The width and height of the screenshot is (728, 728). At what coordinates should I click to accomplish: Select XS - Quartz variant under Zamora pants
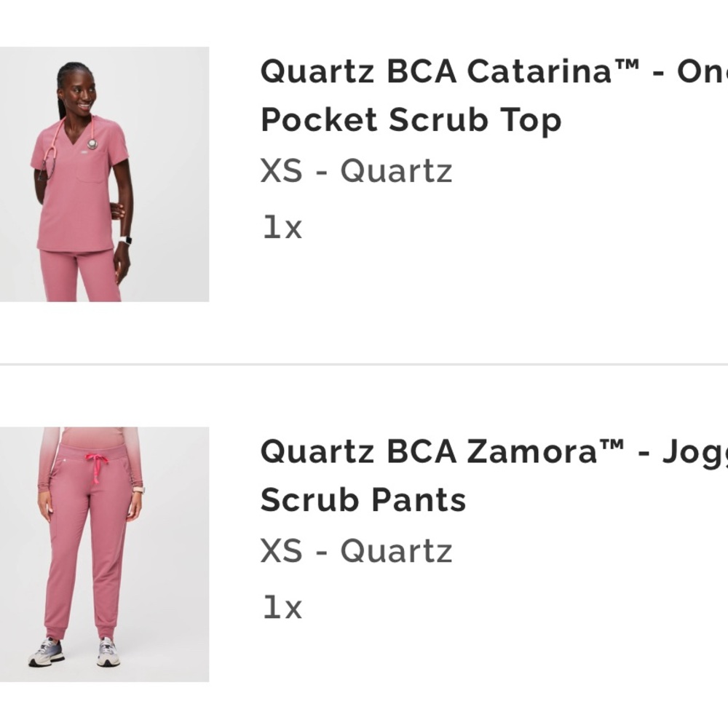point(356,551)
